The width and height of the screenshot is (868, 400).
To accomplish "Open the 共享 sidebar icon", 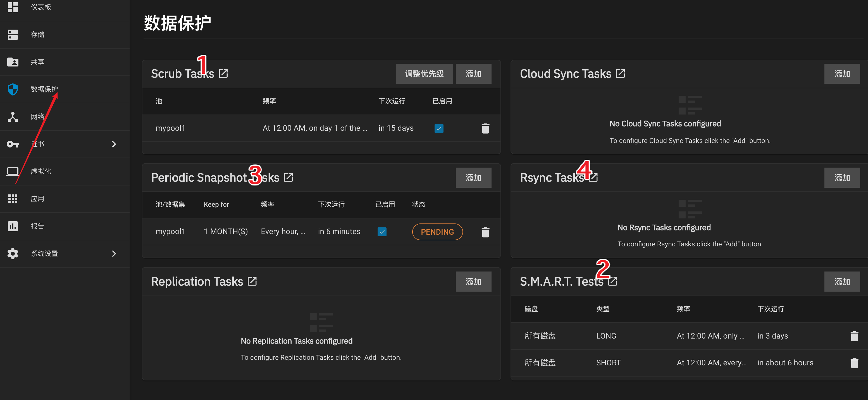I will point(13,62).
